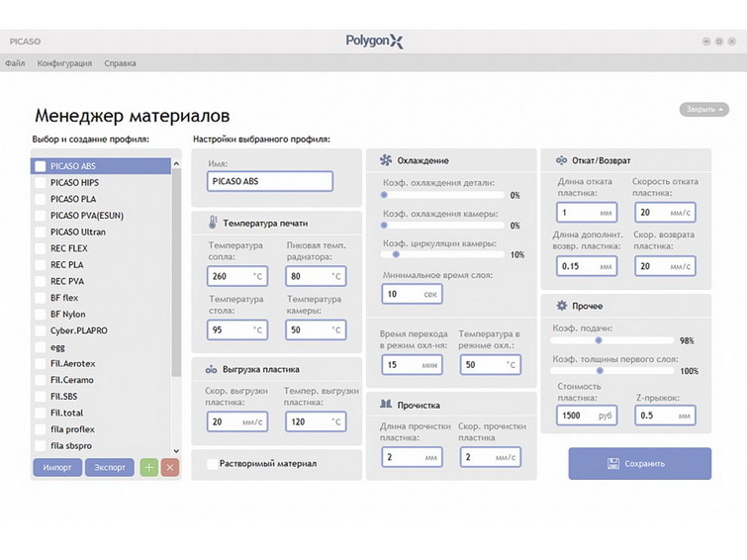Click the profile list scrollbar thumb
Screen dimensions: 747x560
(176, 273)
